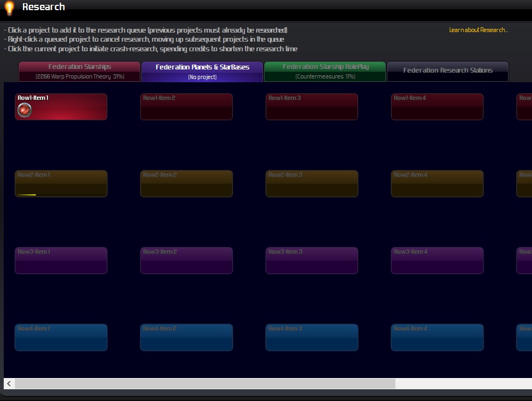Choose Row3-Item 2 purple project
The image size is (532, 401).
click(x=186, y=261)
